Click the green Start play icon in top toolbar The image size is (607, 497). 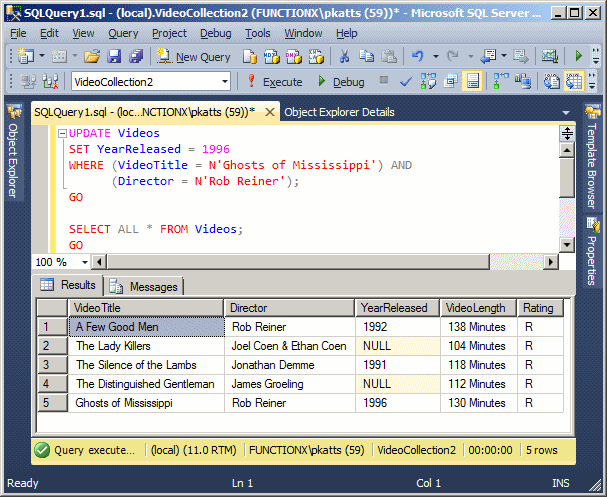coord(578,56)
